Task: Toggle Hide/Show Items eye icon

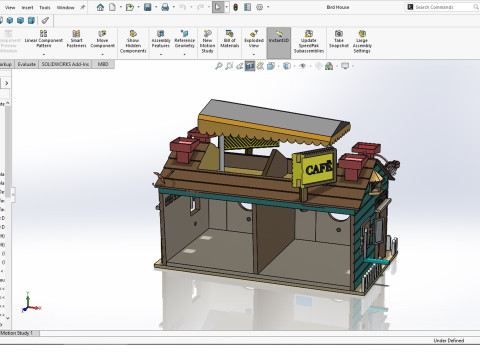Action: (303, 66)
